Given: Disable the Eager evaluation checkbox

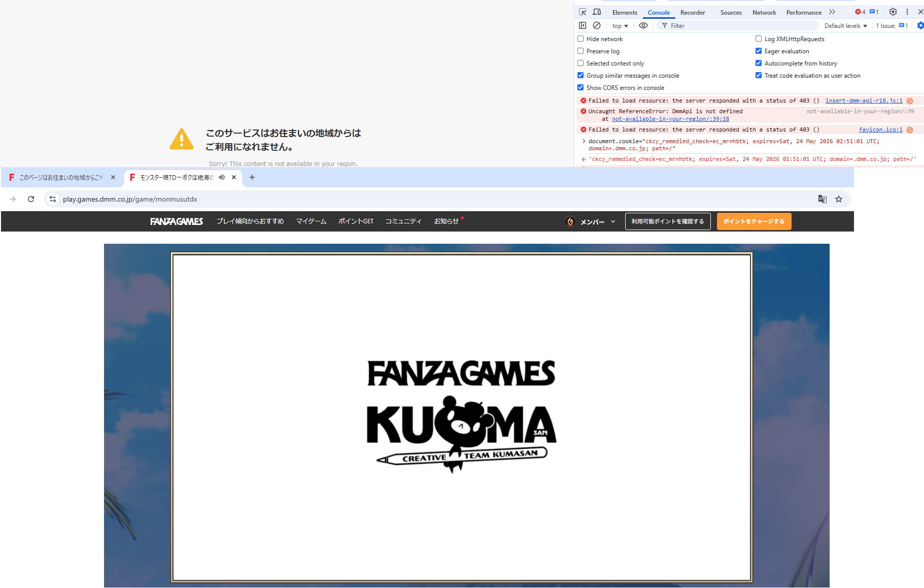Looking at the screenshot, I should 759,51.
